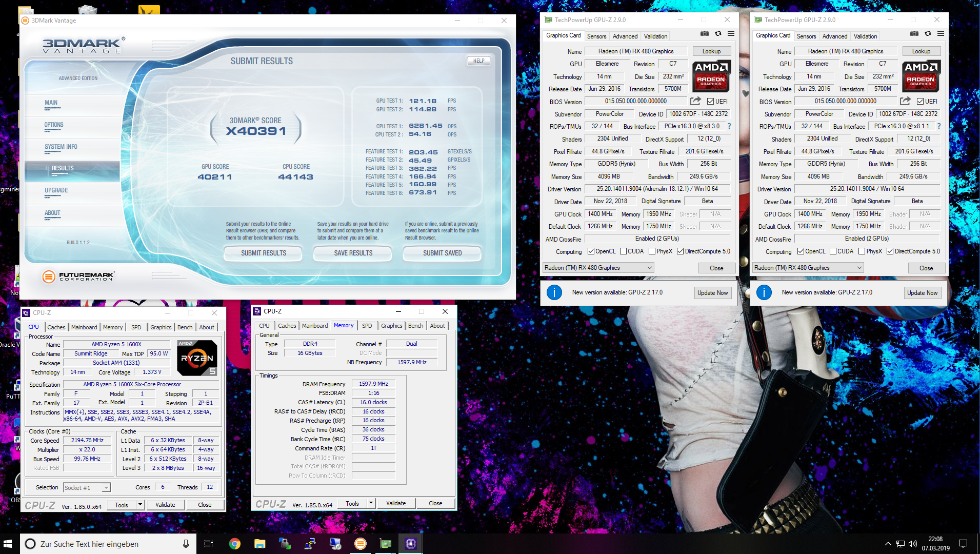Open Tools dropdown arrow in right CPU-Z window

coord(371,503)
